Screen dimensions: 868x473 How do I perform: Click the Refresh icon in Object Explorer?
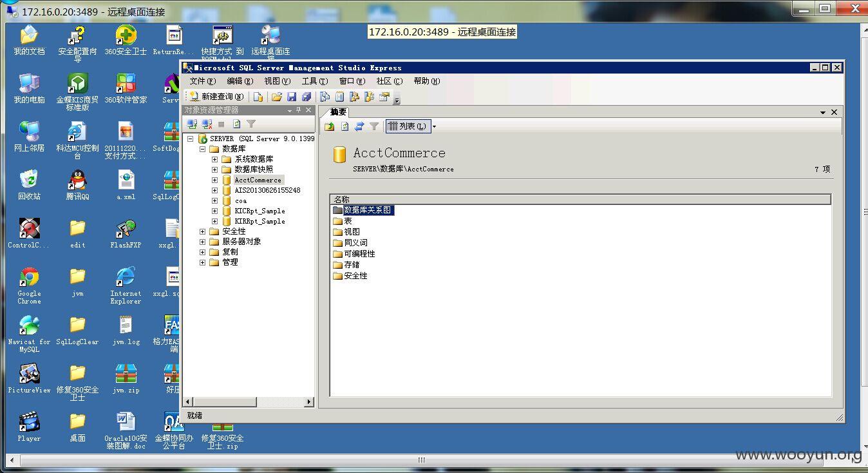(x=236, y=124)
